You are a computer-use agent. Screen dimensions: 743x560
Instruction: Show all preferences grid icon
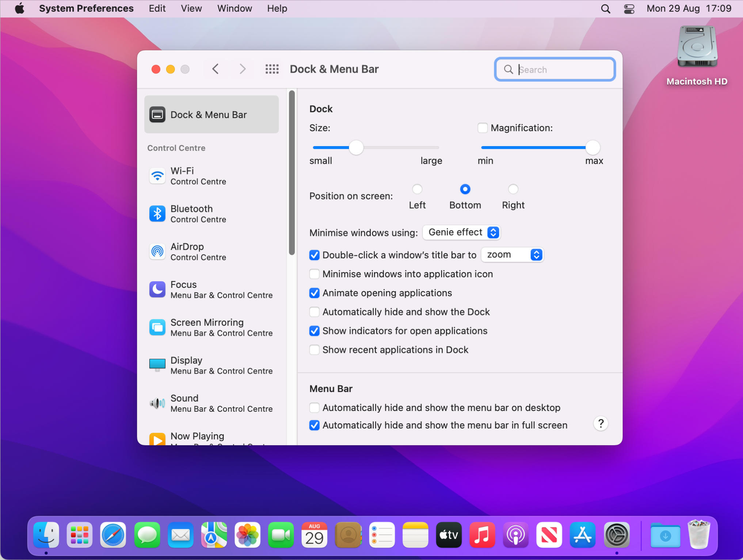(x=272, y=69)
